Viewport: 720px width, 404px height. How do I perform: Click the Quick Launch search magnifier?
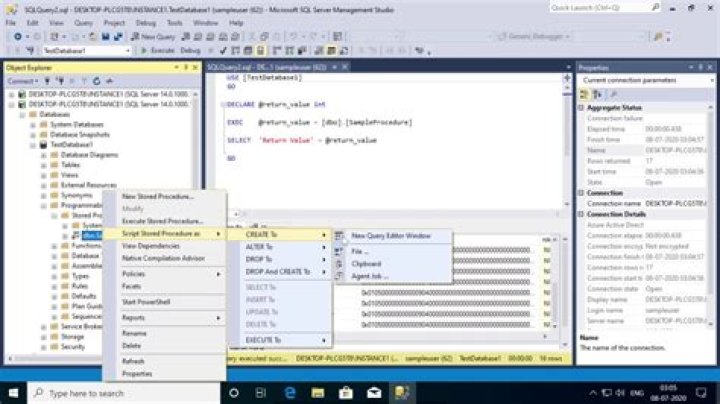(x=655, y=7)
